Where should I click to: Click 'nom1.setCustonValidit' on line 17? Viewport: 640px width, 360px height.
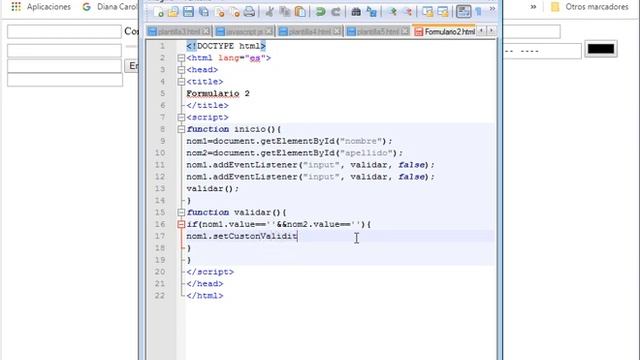point(242,236)
